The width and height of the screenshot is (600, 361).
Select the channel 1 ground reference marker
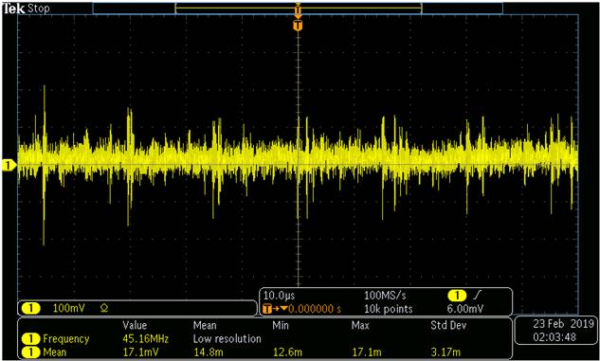pyautogui.click(x=8, y=165)
